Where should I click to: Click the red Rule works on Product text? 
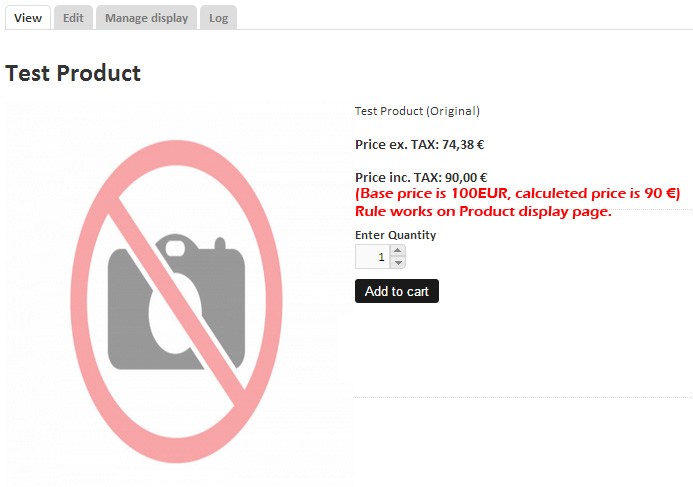[x=484, y=212]
